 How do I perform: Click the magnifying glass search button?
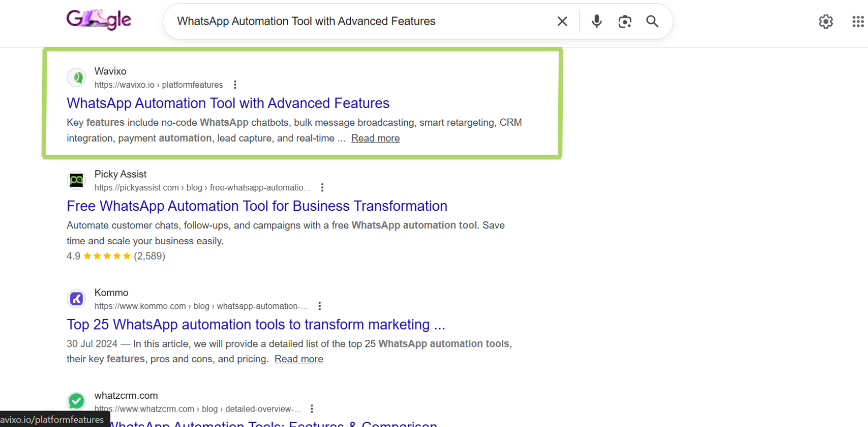point(652,21)
